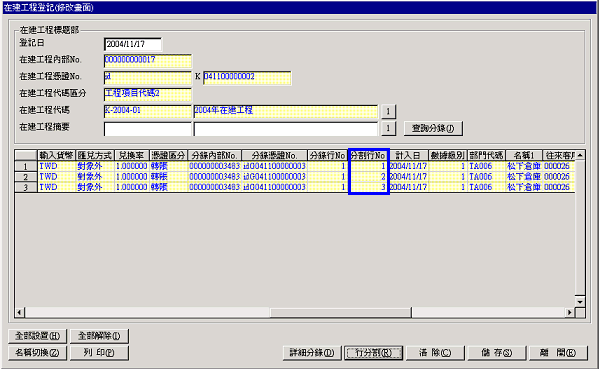Click the 部門代碼 column header

486,155
